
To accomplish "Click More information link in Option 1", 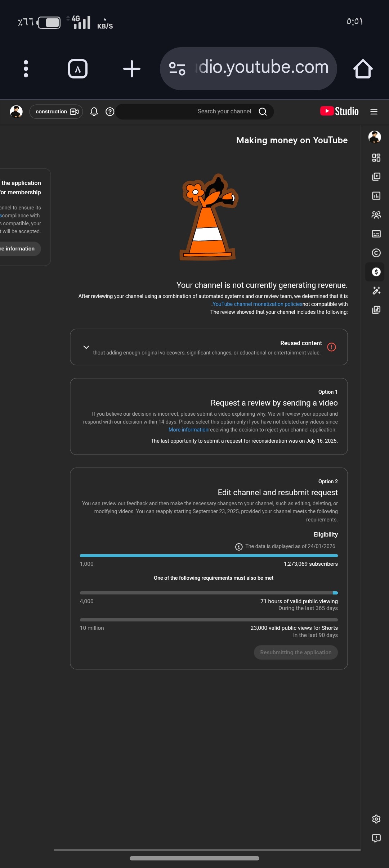I will (188, 430).
